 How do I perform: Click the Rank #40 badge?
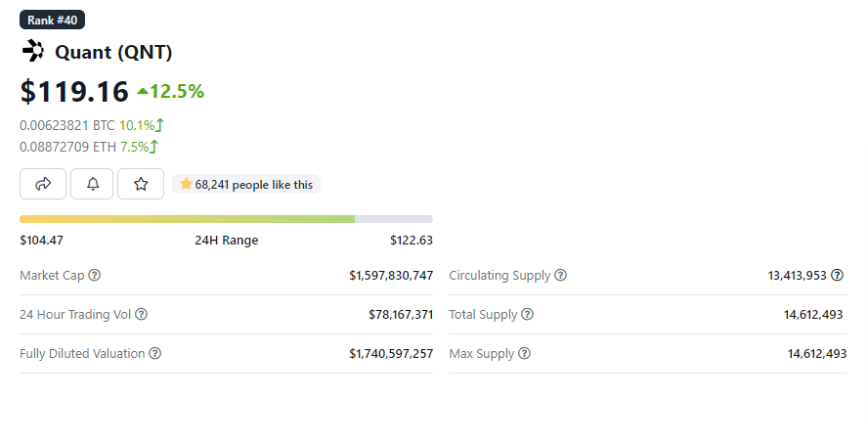51,21
